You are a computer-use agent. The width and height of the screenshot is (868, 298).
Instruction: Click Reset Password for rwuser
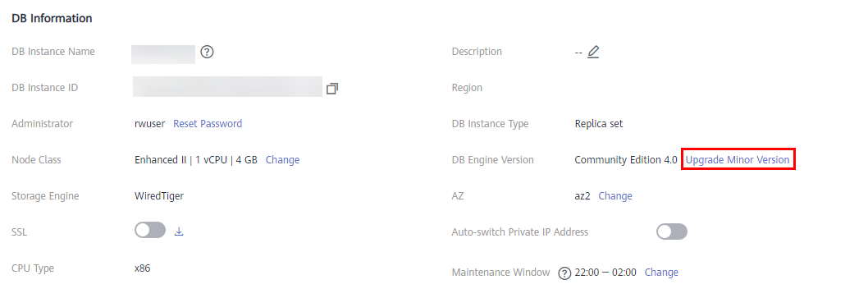click(208, 123)
